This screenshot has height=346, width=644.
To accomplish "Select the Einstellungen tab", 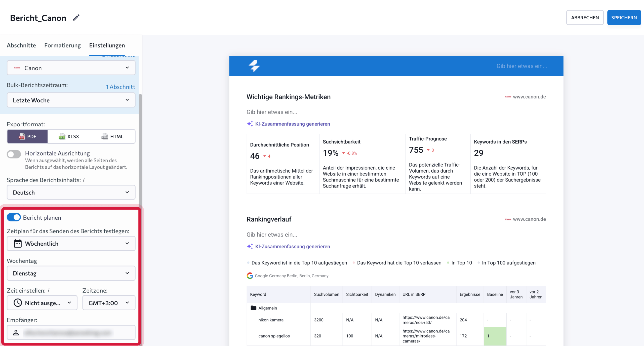I will click(107, 45).
